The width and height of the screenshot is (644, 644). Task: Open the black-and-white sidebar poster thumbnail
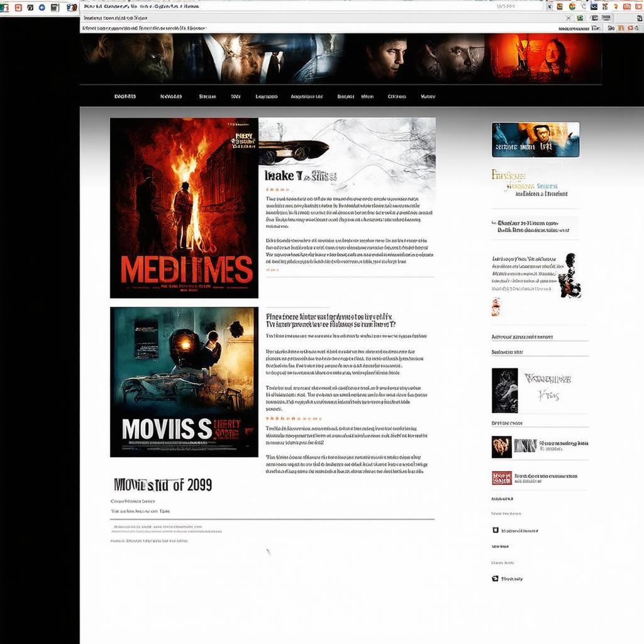[505, 390]
